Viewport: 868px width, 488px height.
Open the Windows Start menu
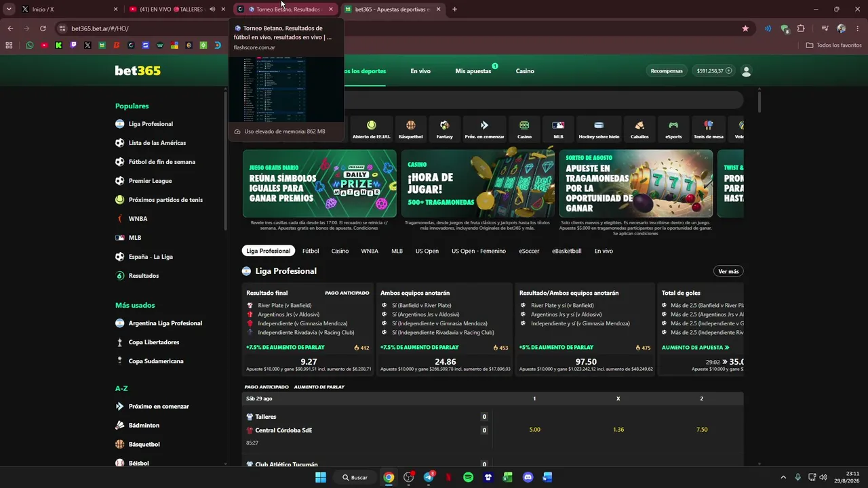coord(321,477)
